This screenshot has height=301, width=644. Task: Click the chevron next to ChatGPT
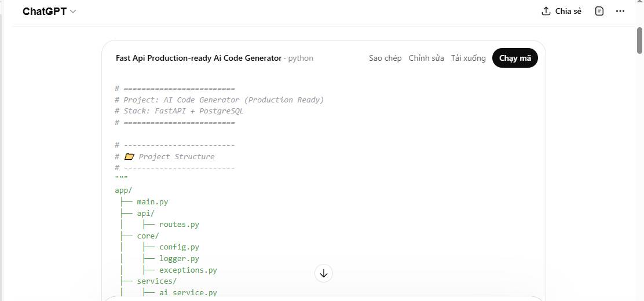tap(73, 12)
